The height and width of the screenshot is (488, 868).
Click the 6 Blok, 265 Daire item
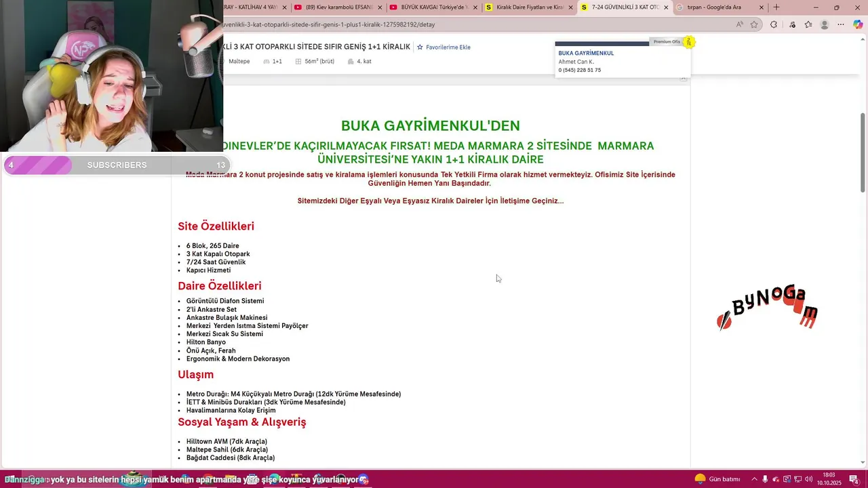click(x=212, y=246)
